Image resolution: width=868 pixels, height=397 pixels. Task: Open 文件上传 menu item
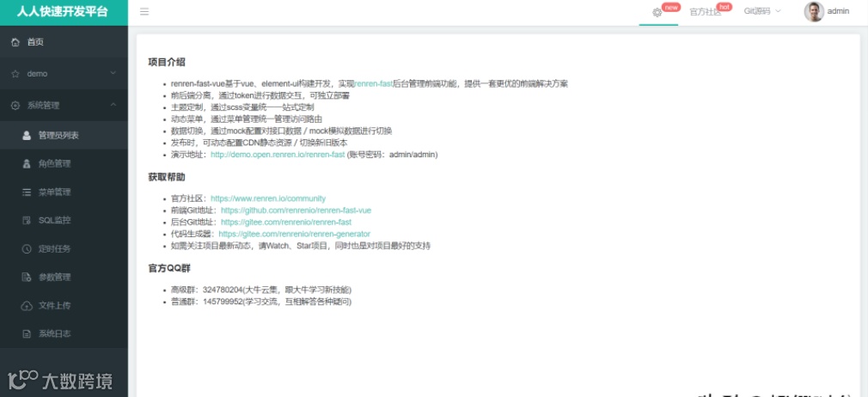64,306
